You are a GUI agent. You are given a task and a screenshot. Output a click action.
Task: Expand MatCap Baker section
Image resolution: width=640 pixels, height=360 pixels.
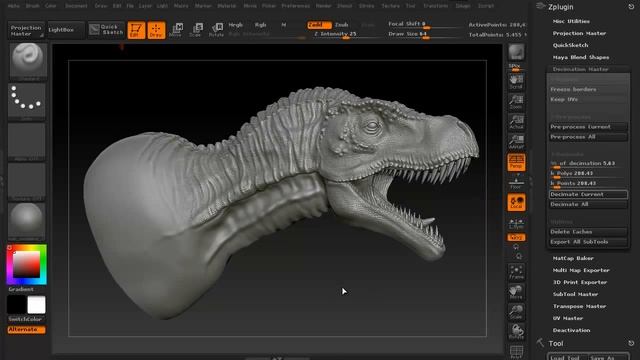coord(573,258)
